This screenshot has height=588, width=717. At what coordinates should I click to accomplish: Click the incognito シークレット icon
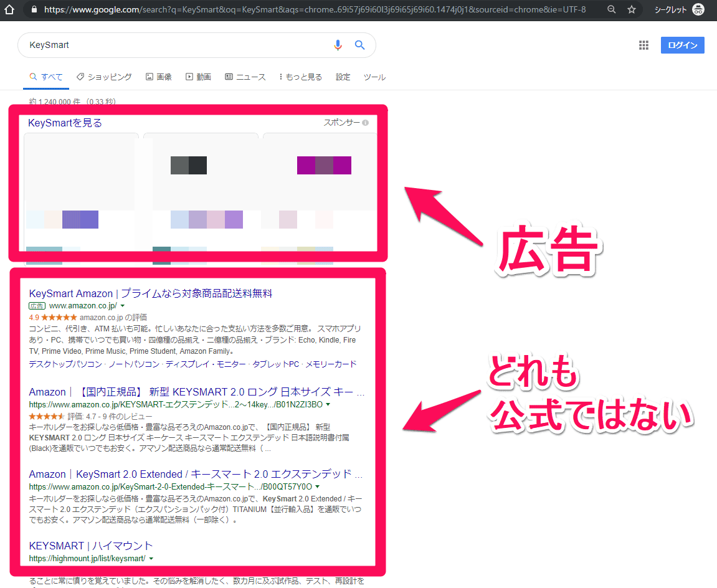(698, 9)
